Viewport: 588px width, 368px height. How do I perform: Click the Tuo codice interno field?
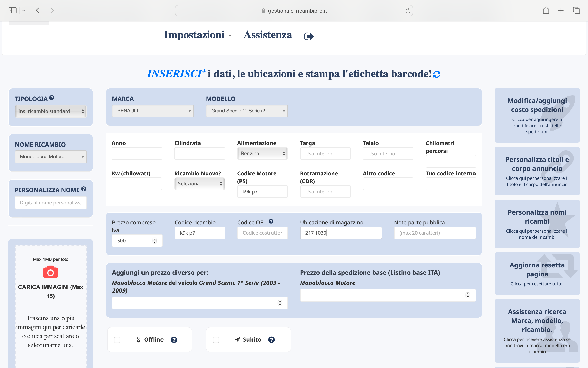point(451,184)
